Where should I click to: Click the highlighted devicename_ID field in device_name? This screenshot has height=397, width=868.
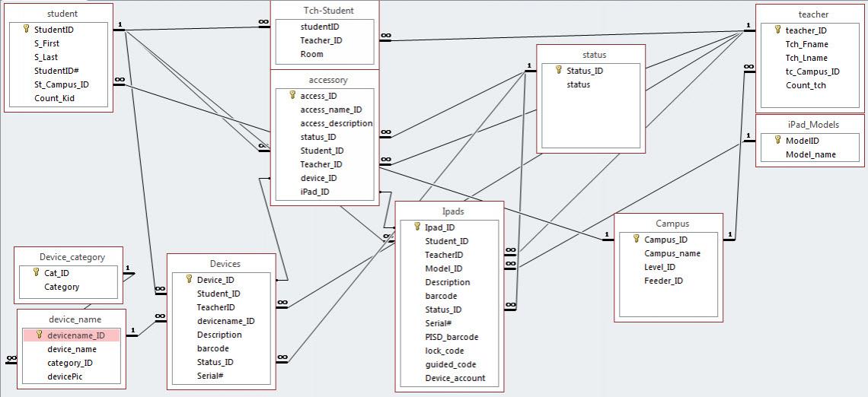click(72, 335)
